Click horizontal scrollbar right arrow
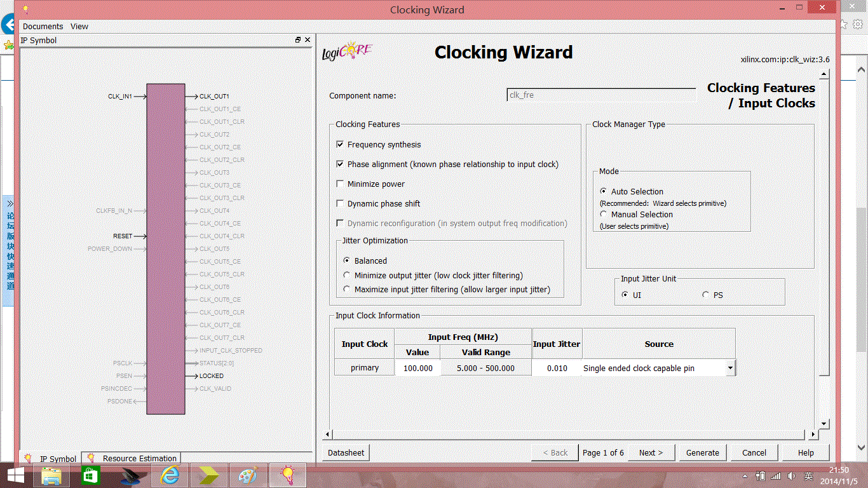868x488 pixels. [813, 435]
